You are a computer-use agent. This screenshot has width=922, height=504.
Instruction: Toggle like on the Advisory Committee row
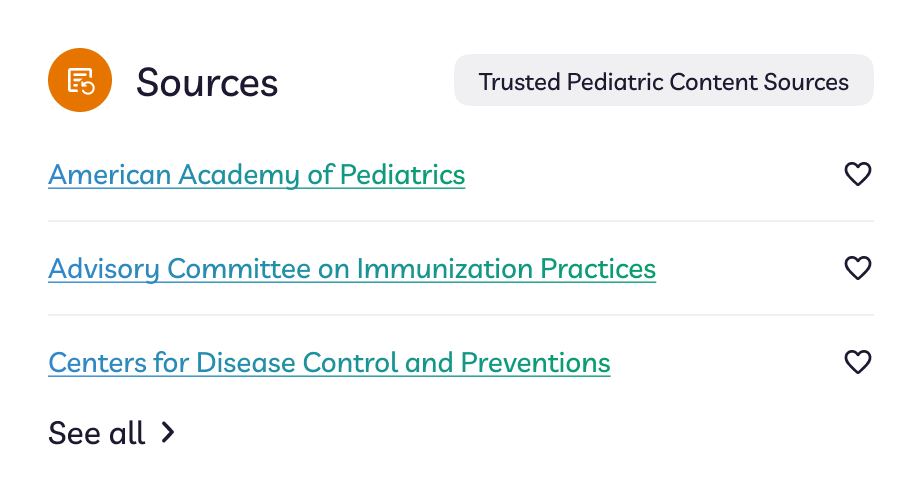858,268
